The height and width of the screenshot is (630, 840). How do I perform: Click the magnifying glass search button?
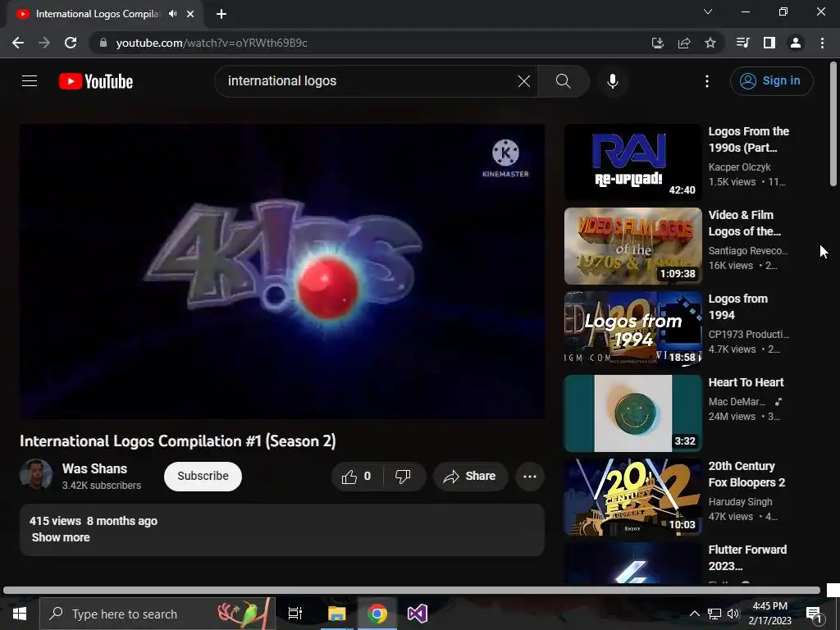563,81
